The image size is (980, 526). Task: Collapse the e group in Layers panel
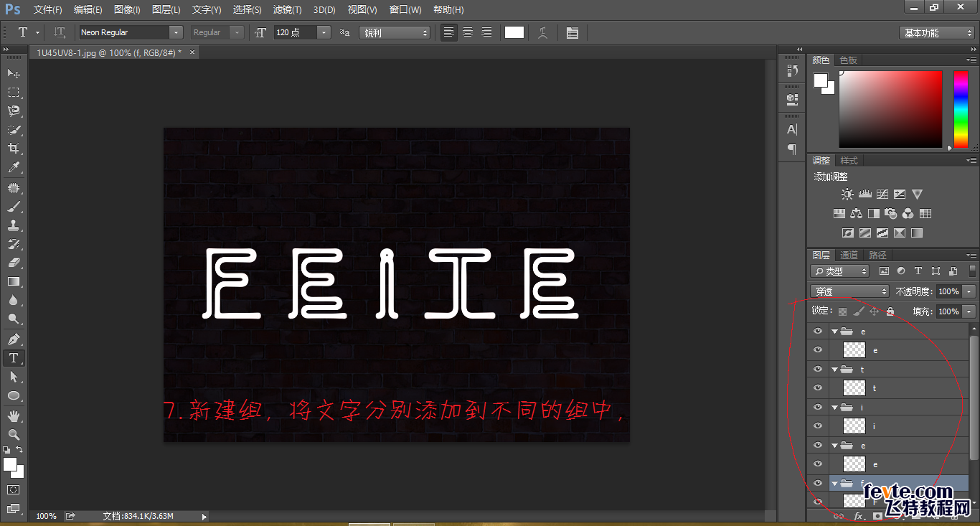point(834,331)
